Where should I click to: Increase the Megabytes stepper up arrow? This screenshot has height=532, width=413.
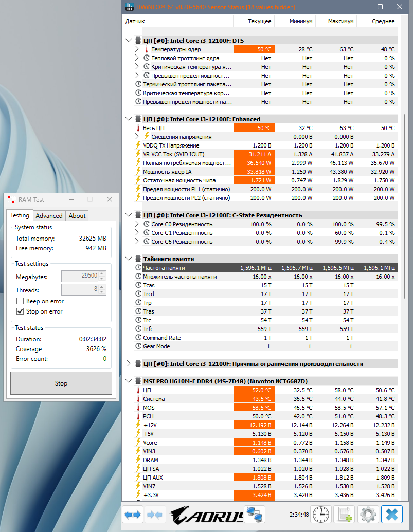(x=102, y=273)
